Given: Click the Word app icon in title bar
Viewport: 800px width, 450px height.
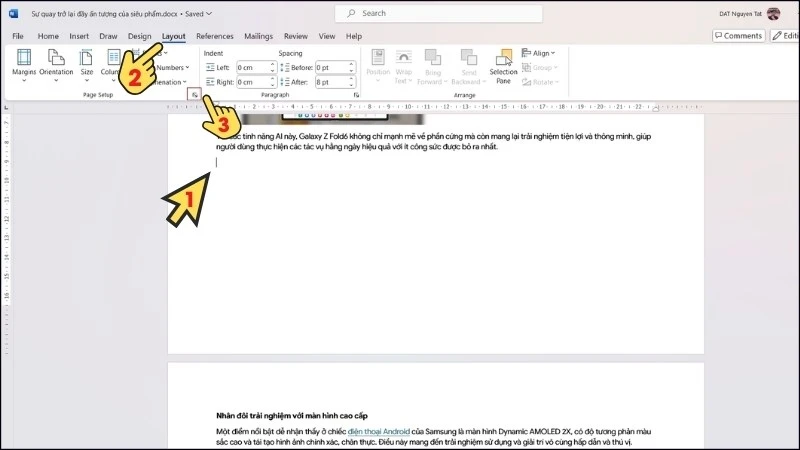Looking at the screenshot, I should coord(13,13).
